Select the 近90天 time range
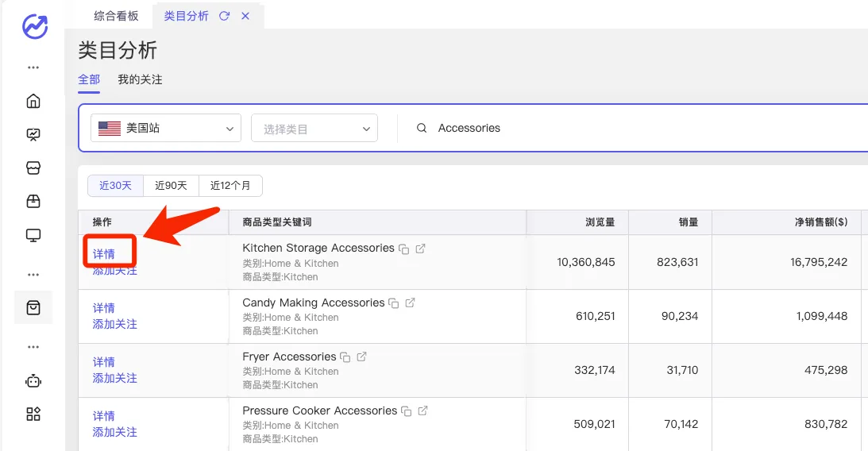This screenshot has width=868, height=451. (171, 185)
